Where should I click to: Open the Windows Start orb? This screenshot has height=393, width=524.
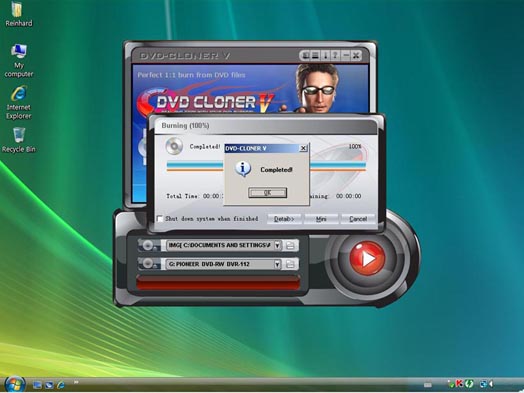tap(14, 384)
